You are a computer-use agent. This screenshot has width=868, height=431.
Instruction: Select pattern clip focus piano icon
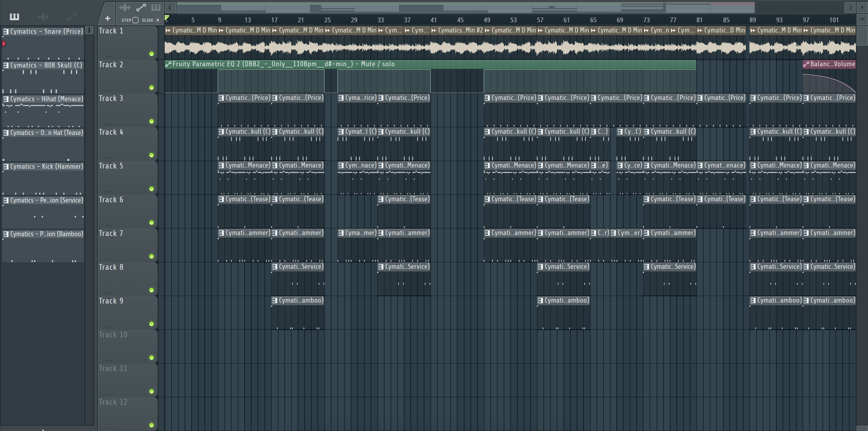click(x=156, y=8)
